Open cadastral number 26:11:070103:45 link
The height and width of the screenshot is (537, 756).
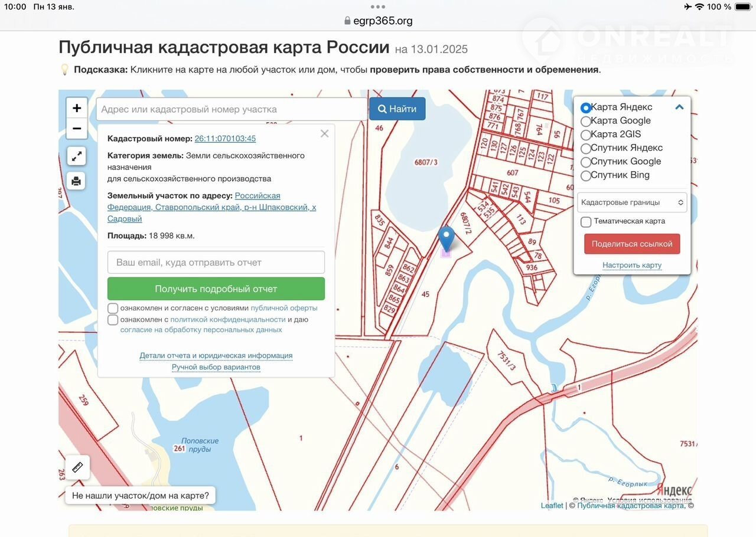(225, 139)
